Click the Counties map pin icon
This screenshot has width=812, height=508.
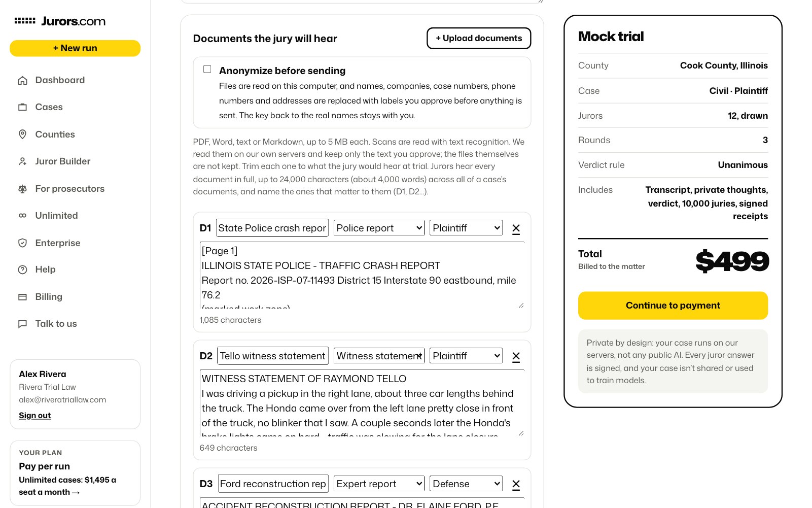click(22, 134)
